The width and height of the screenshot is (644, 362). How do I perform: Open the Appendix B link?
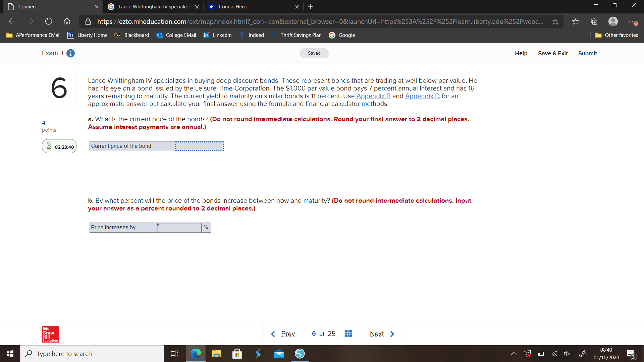pos(373,96)
